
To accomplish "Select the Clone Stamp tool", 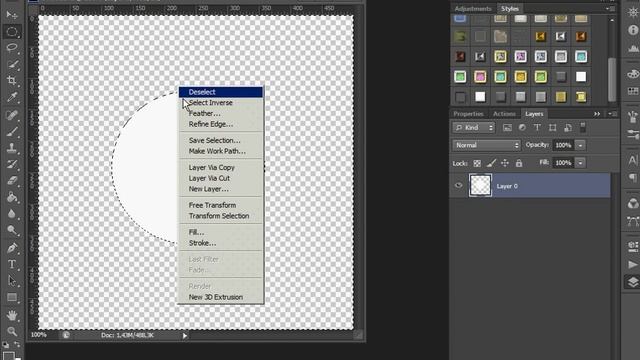I will tap(12, 148).
